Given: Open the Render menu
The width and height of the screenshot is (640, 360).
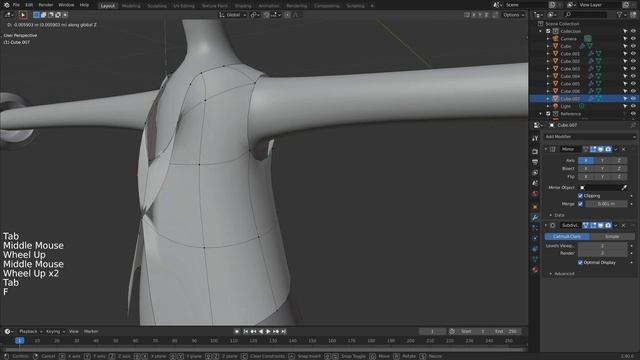Looking at the screenshot, I should coord(45,5).
